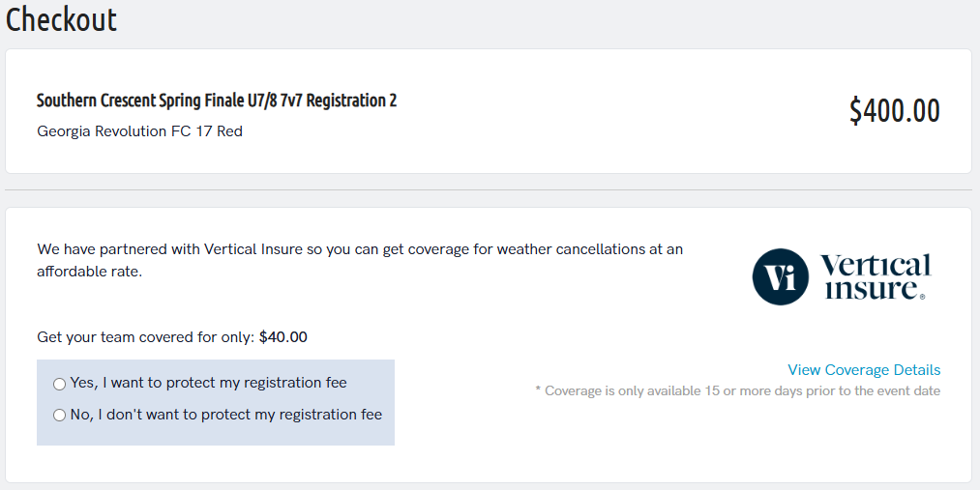The image size is (980, 490).
Task: Click the Vertical Insure wordmark text
Action: (x=875, y=275)
